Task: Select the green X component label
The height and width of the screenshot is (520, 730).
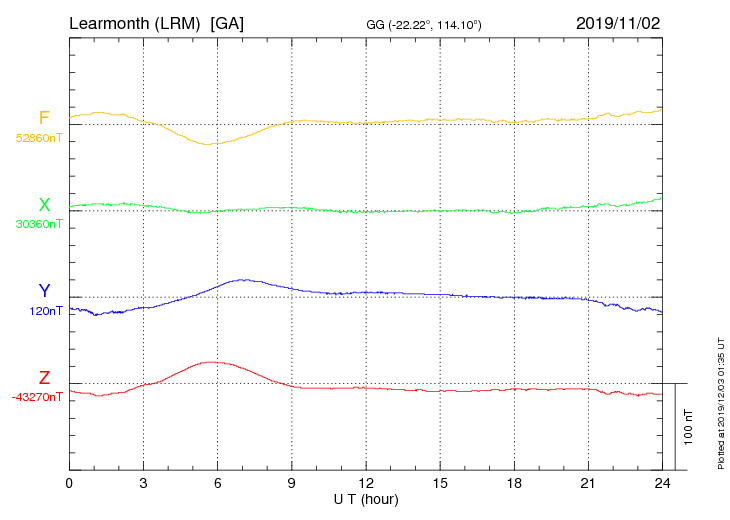Action: (x=44, y=205)
